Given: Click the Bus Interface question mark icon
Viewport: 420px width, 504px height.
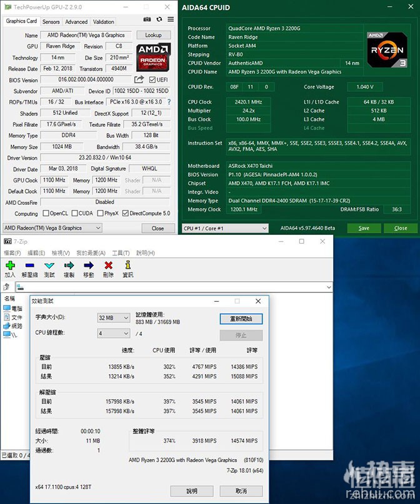Looking at the screenshot, I should pos(169,102).
